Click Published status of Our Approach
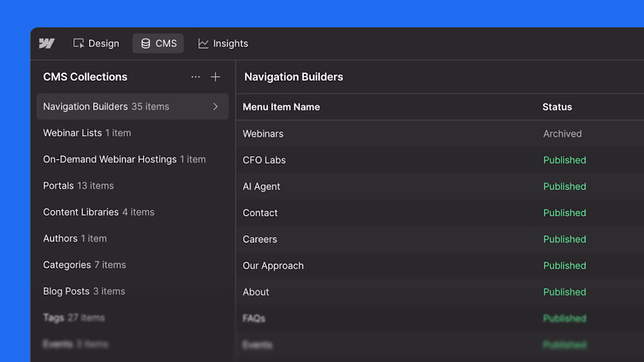Screen dimensions: 644x362 point(564,266)
